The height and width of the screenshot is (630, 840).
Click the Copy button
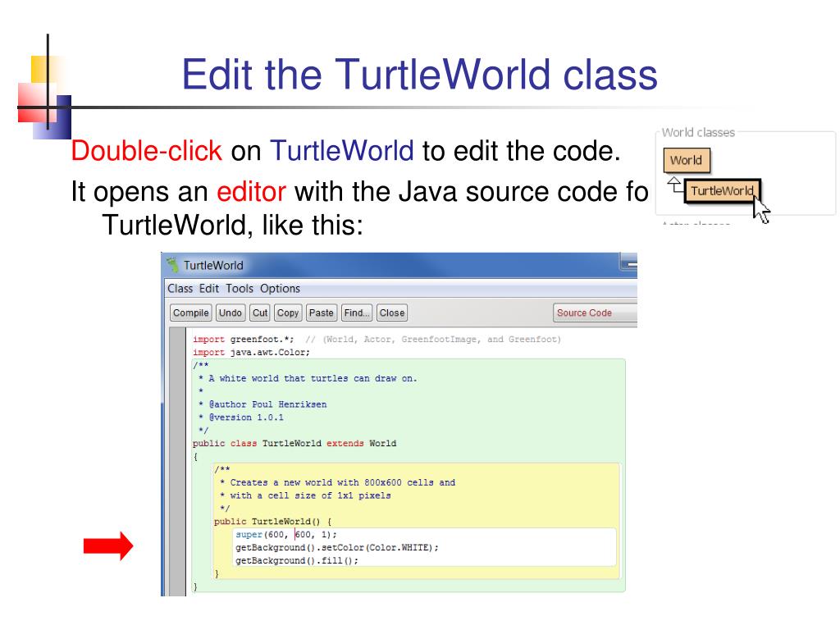[x=288, y=313]
